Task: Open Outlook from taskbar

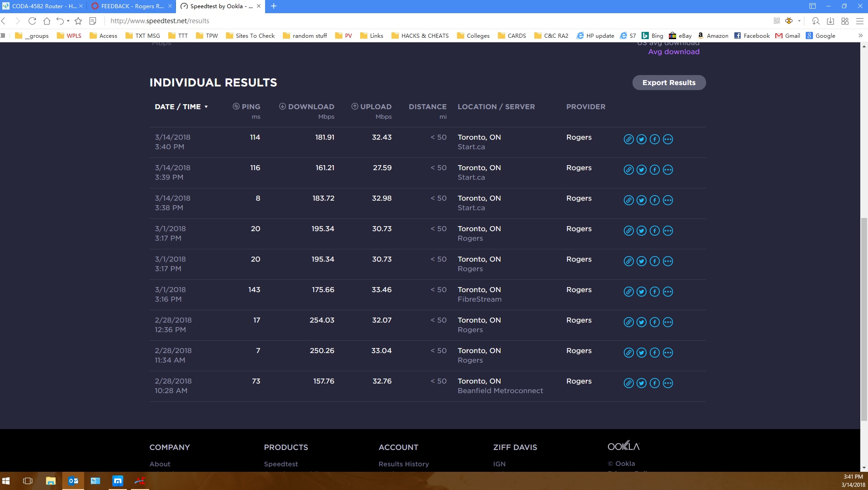Action: click(73, 481)
